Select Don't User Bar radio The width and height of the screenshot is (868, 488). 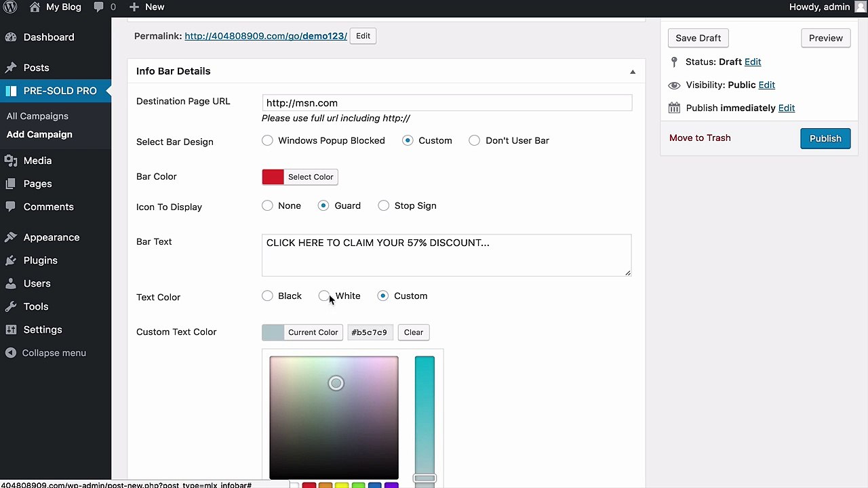[x=474, y=140]
